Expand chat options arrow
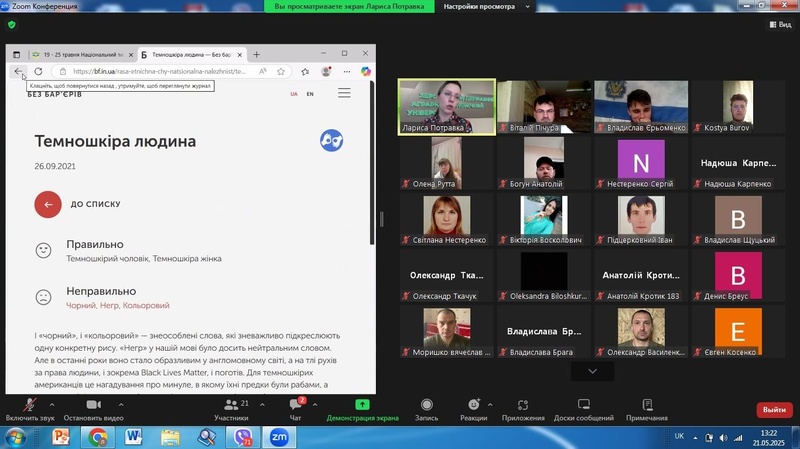This screenshot has height=449, width=800. pyautogui.click(x=315, y=405)
